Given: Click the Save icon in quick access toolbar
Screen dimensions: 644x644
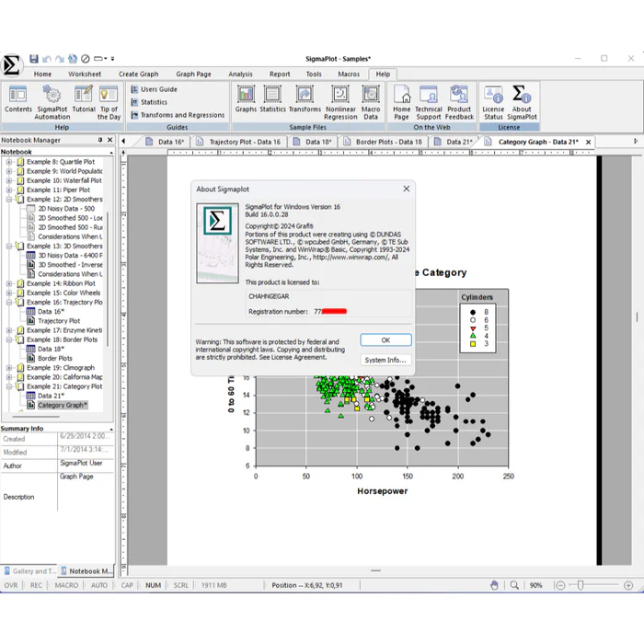Looking at the screenshot, I should 34,59.
